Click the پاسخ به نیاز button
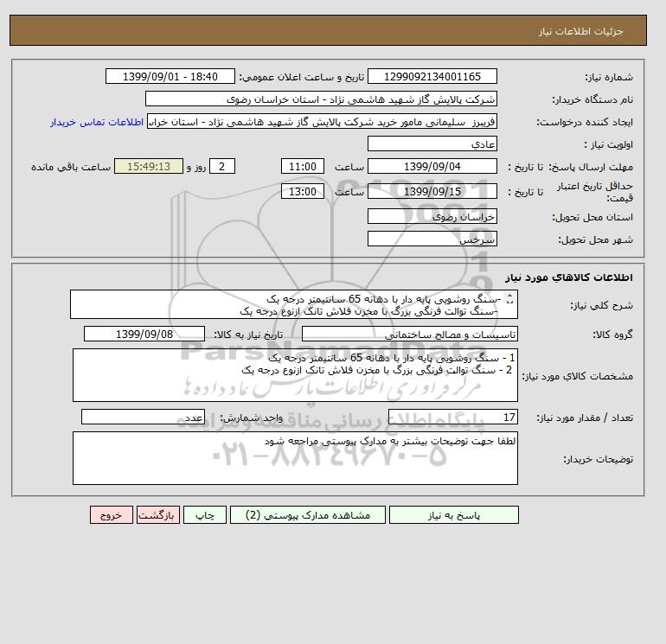The width and height of the screenshot is (666, 644). point(453,515)
